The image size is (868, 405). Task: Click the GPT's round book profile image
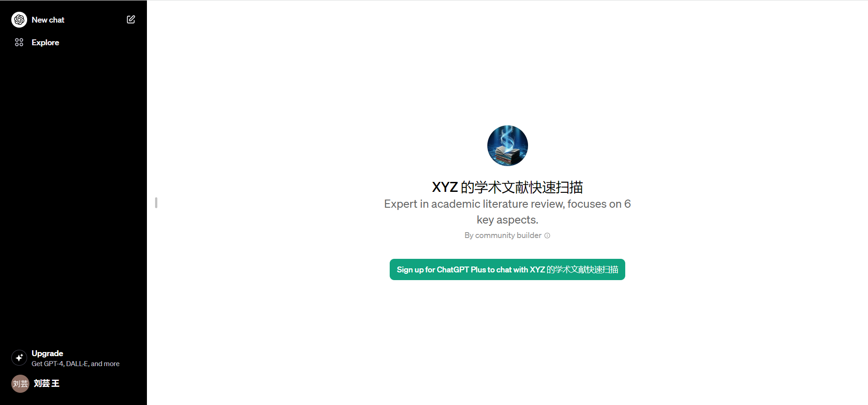click(507, 146)
